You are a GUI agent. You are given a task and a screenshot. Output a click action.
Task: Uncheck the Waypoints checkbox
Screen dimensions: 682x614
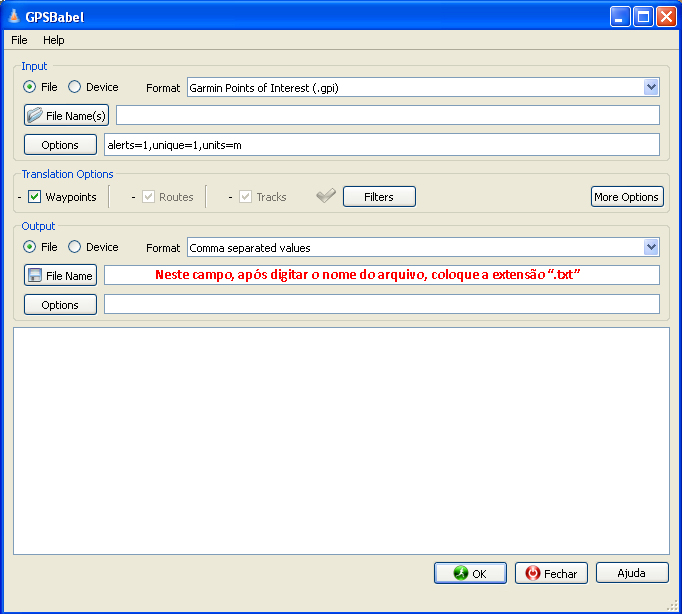tap(34, 197)
